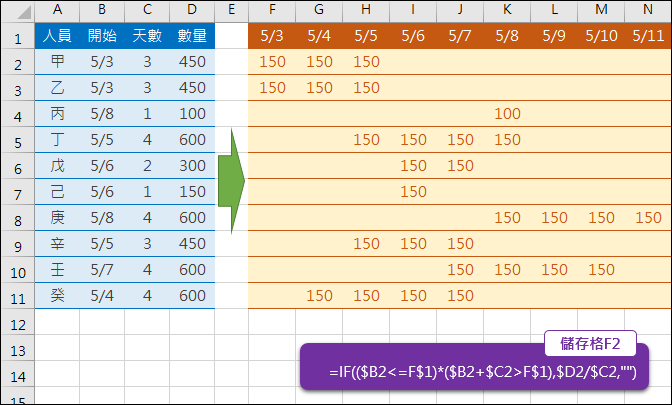The width and height of the screenshot is (672, 405).
Task: Select cell with name 辛
Action: click(x=57, y=243)
